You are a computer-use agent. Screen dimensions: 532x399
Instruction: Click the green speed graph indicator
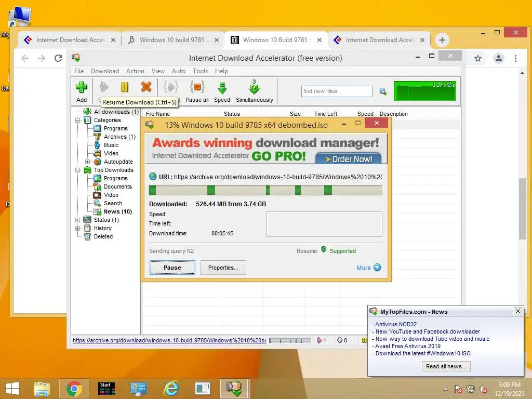click(424, 91)
